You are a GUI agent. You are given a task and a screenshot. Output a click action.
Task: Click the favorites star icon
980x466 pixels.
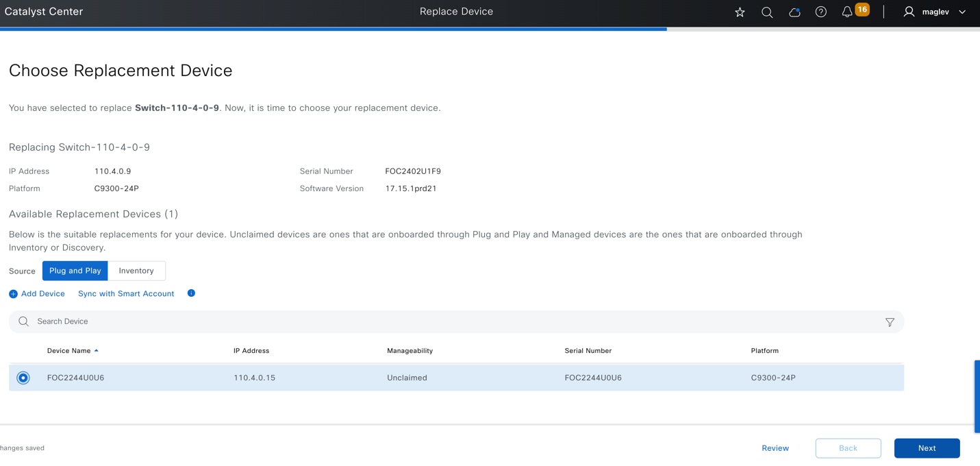tap(739, 12)
